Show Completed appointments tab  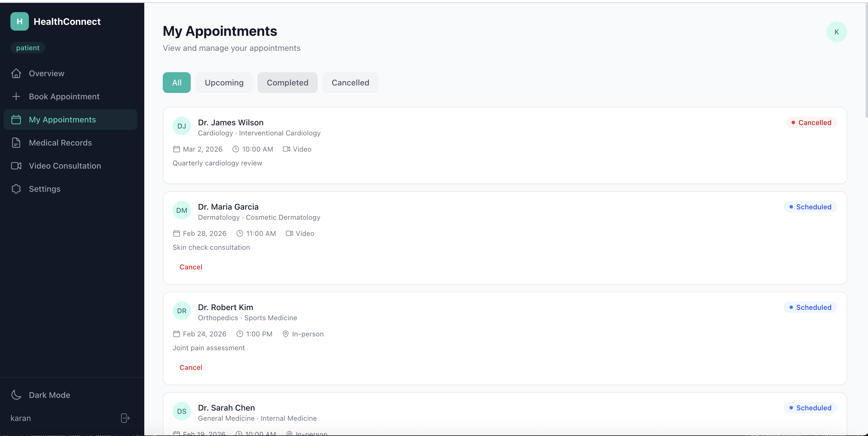point(287,83)
